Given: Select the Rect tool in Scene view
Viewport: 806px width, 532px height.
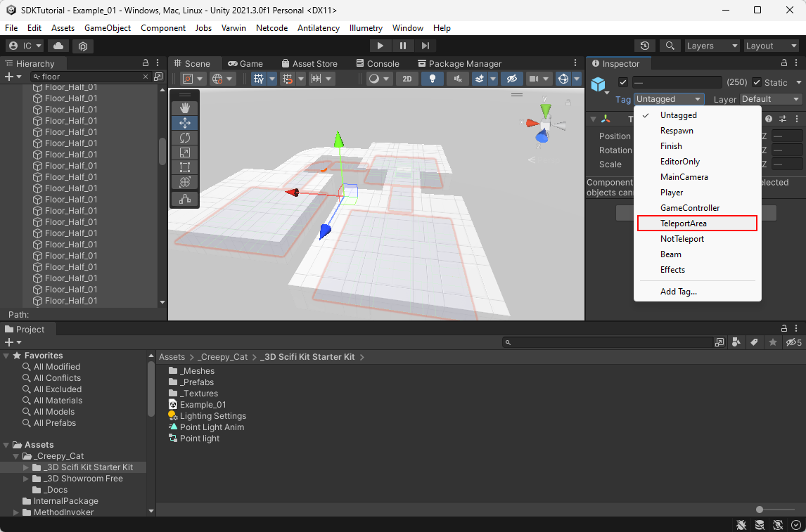Looking at the screenshot, I should [x=185, y=167].
